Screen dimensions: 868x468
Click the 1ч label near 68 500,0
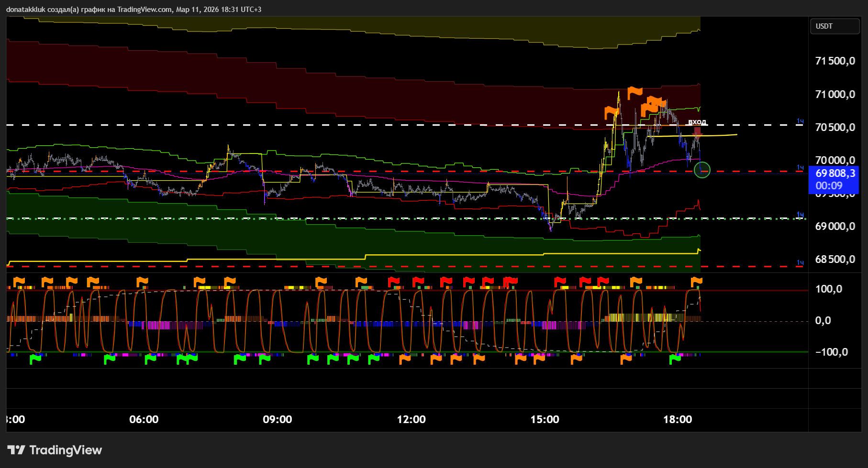click(x=800, y=262)
